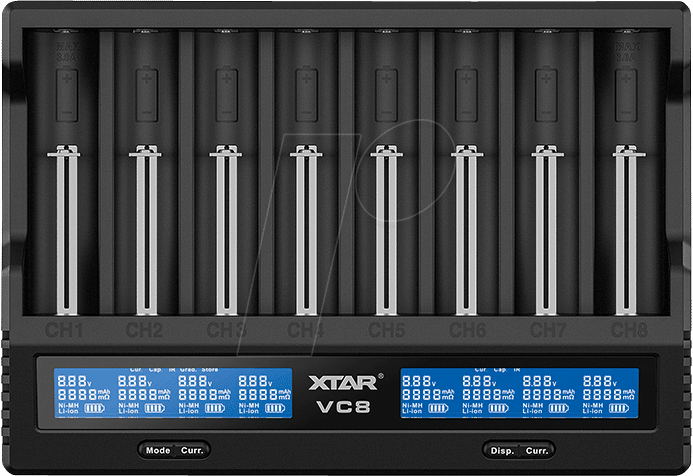The width and height of the screenshot is (693, 476).
Task: Click the XTAR logo
Action: point(345,382)
